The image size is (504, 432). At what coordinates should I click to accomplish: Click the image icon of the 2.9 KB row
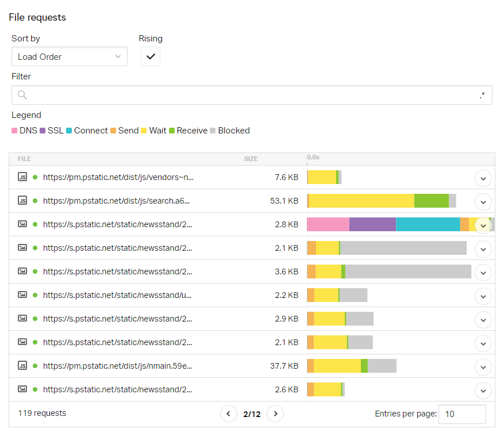click(22, 318)
